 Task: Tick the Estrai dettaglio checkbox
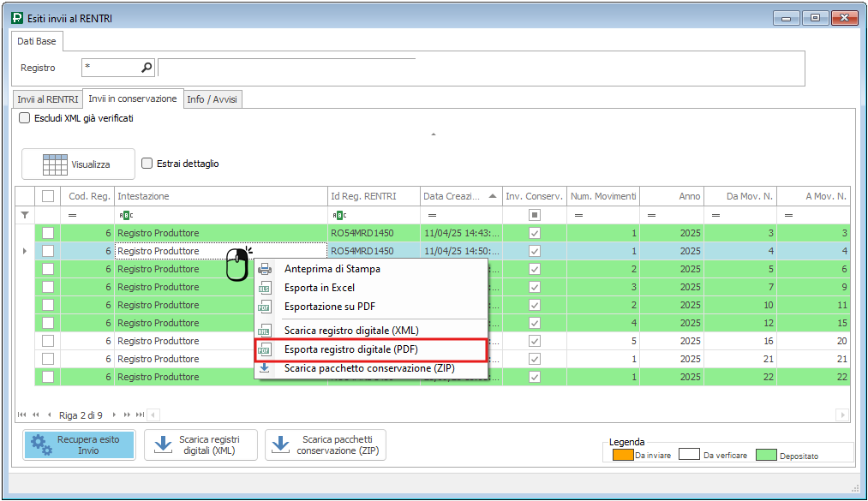pos(147,164)
